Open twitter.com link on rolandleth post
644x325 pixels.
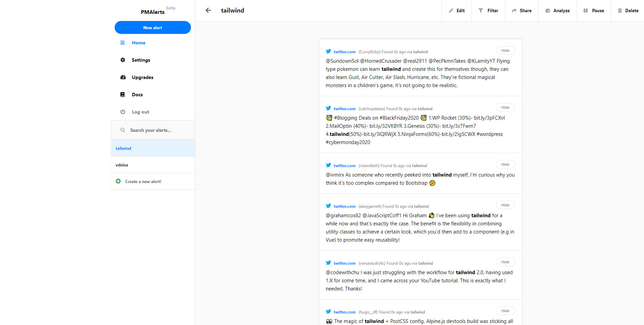pyautogui.click(x=345, y=166)
